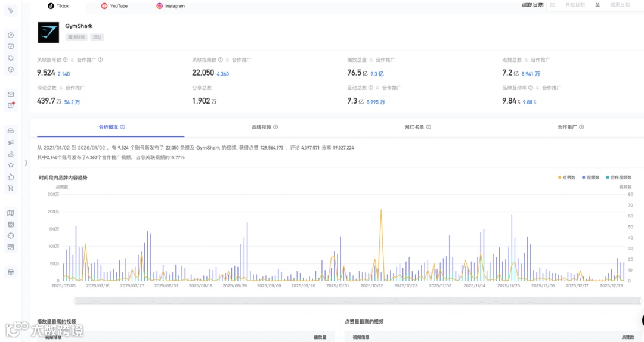Click the calendar icon in date picker
Screen dimensions: 644x342
tap(553, 5)
